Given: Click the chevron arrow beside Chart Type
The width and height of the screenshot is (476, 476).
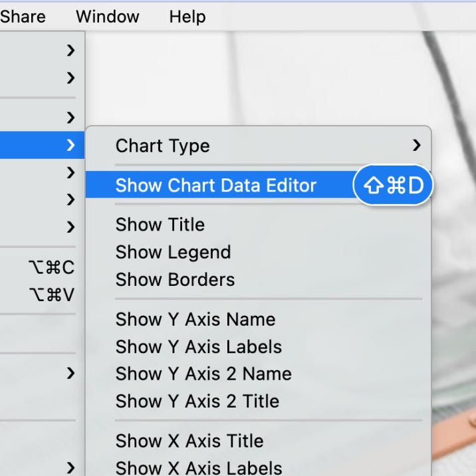Looking at the screenshot, I should [x=416, y=145].
